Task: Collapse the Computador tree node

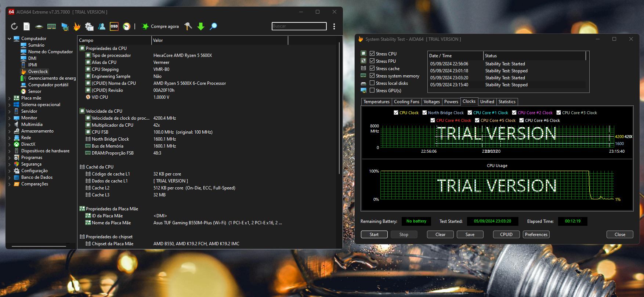Action: click(x=9, y=39)
